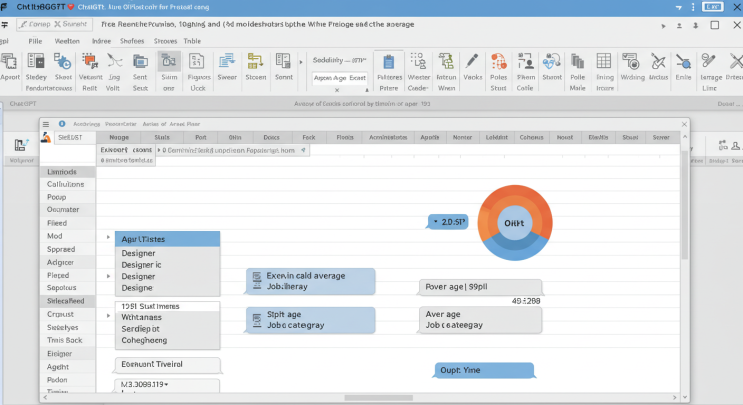Click the Jng Volit ribbon icon

114,62
